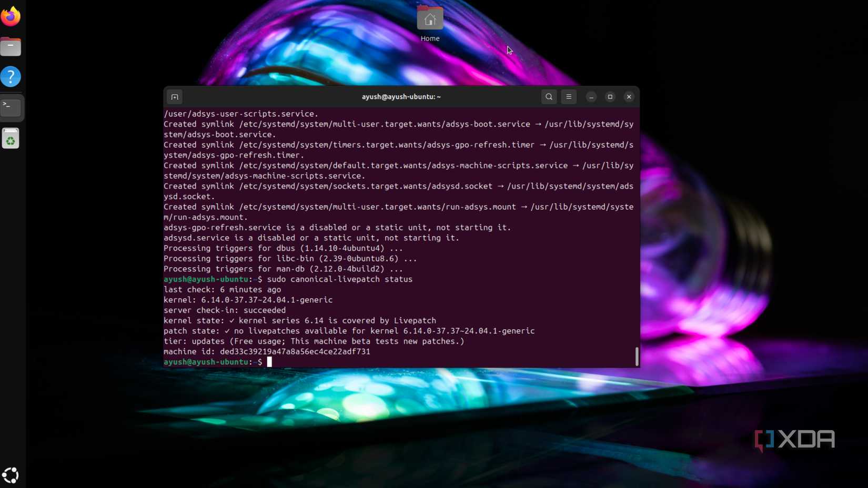
Task: Click the canonical-livepatch status command text
Action: tap(342, 279)
